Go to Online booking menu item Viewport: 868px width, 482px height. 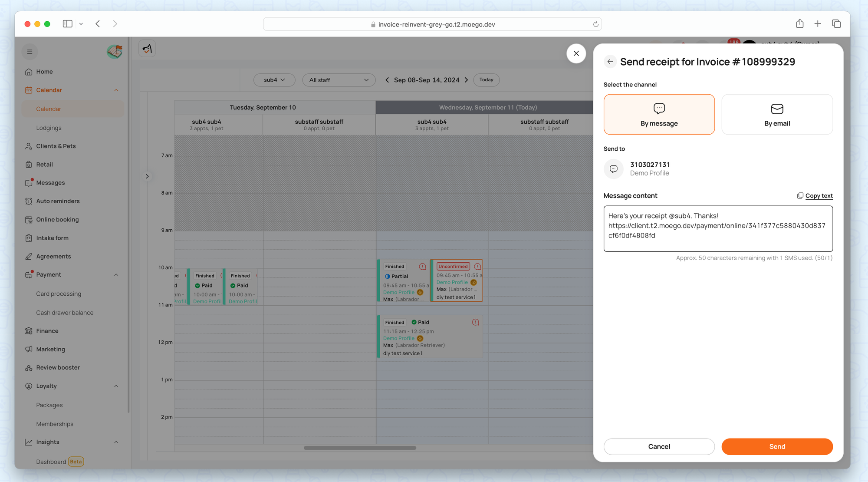57,220
